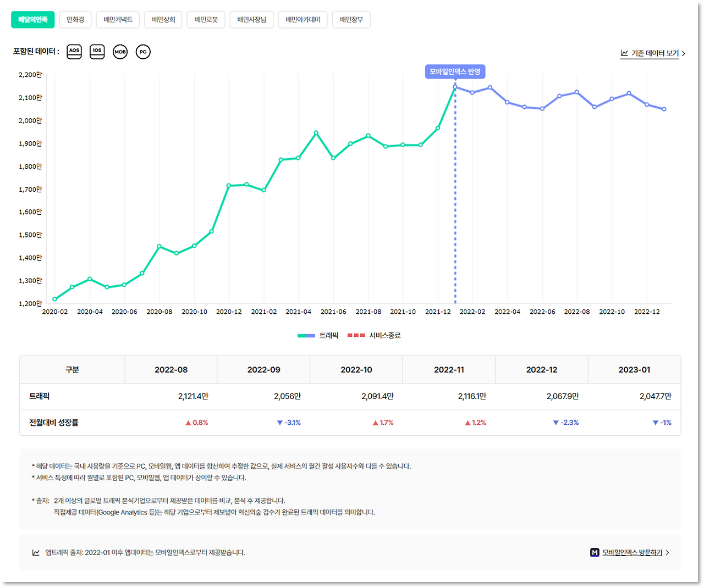Image resolution: width=704 pixels, height=588 pixels.
Task: Click the 전월대비 성장률 row label
Action: [x=54, y=423]
